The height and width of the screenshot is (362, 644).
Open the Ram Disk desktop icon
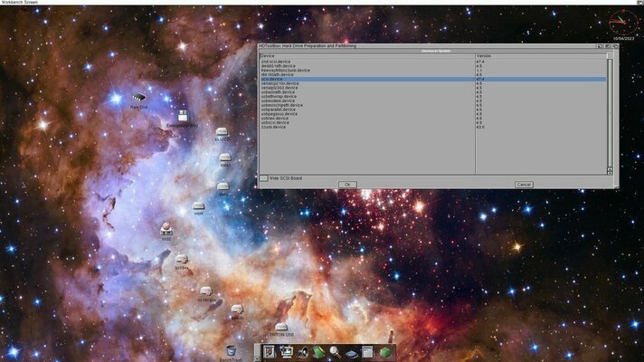pyautogui.click(x=138, y=98)
